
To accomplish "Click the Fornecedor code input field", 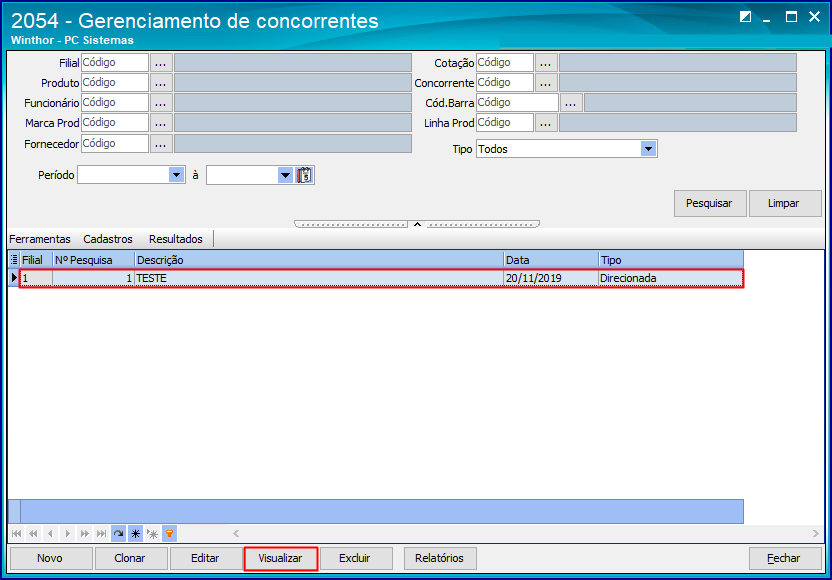I will [x=115, y=144].
